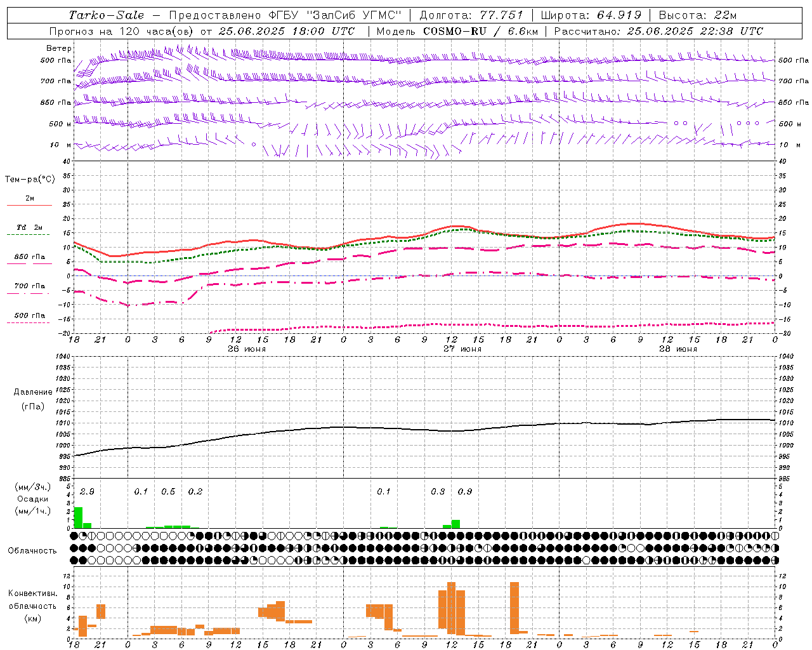Click the 0.9 precipitation total value

[x=465, y=492]
